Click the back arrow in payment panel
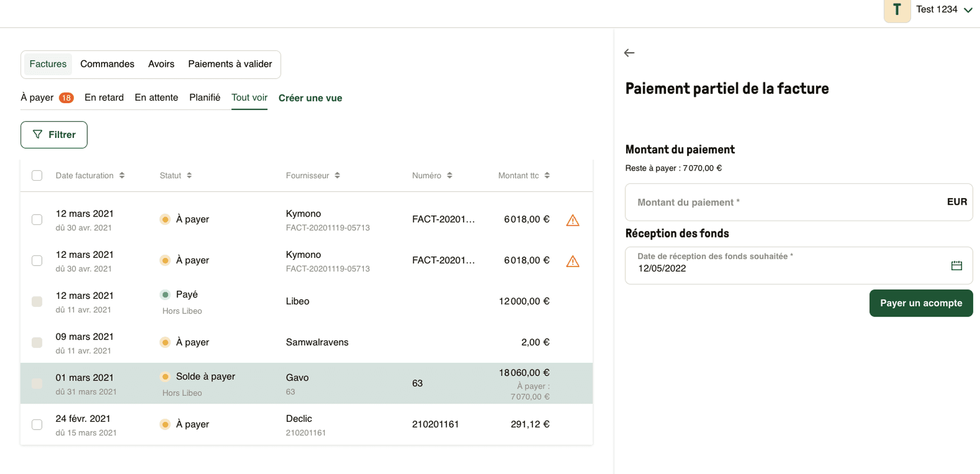The image size is (980, 474). point(629,53)
